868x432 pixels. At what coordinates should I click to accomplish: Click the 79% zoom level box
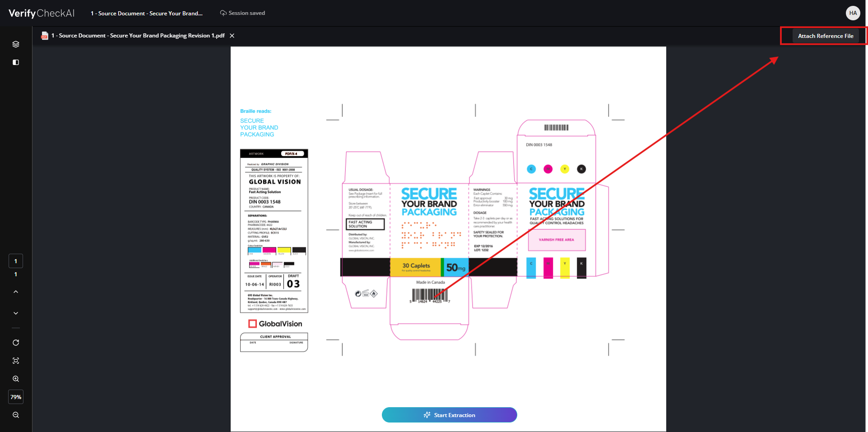(x=16, y=397)
